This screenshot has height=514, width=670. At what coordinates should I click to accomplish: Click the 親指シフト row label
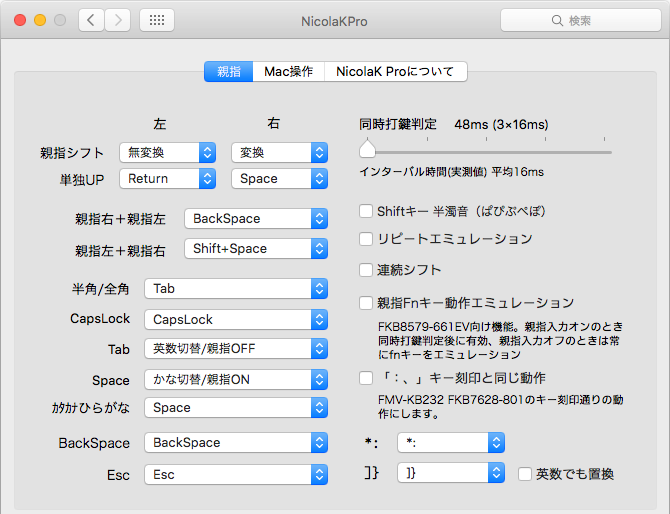[x=72, y=153]
